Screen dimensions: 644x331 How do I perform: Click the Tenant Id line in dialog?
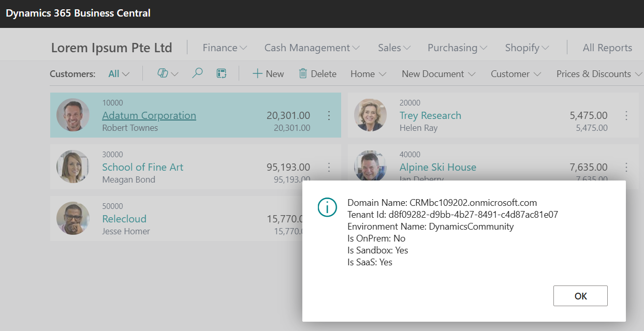(452, 214)
